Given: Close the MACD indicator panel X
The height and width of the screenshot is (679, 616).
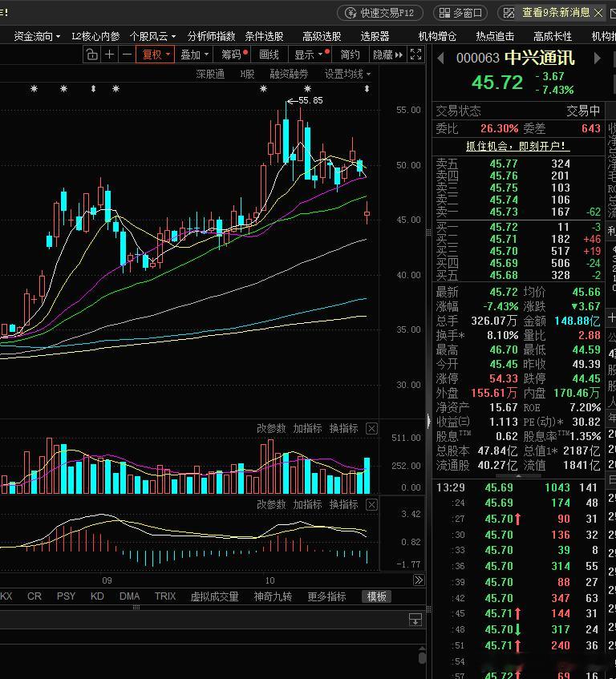Looking at the screenshot, I should tap(371, 505).
